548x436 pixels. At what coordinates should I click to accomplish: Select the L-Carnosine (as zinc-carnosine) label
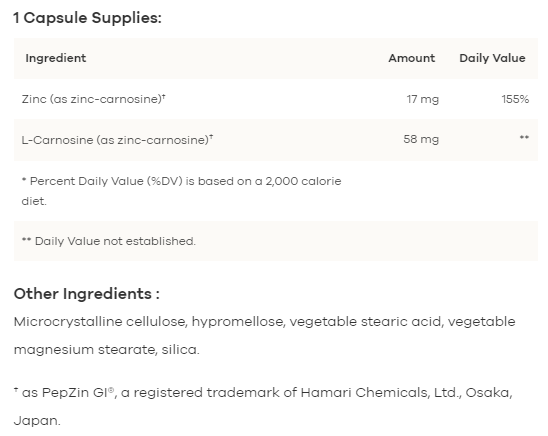point(117,140)
